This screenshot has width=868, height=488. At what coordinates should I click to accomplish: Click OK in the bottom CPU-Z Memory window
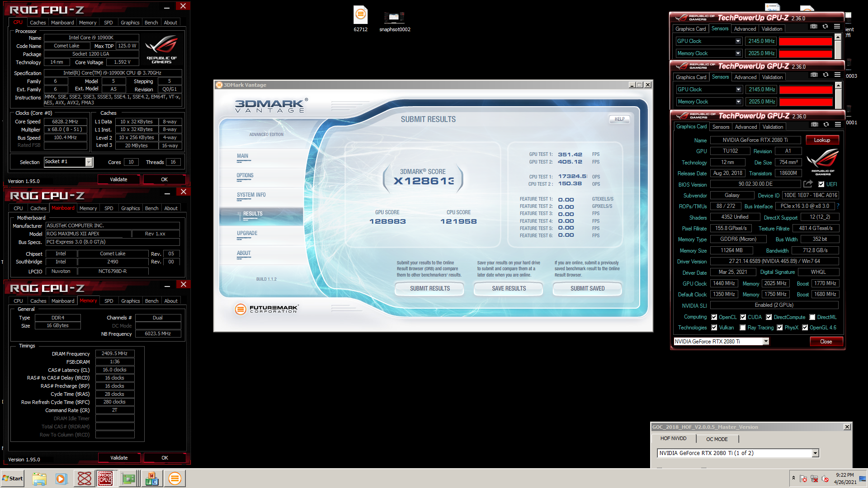165,458
